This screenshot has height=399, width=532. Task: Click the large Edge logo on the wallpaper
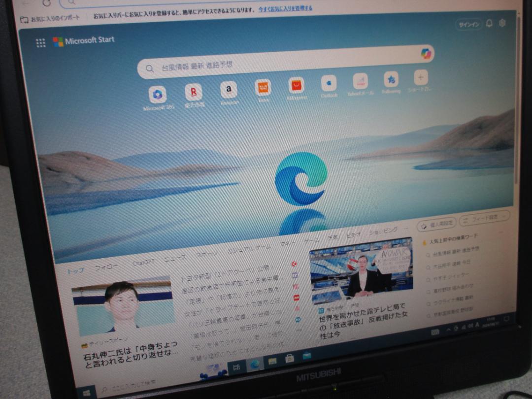pos(300,178)
